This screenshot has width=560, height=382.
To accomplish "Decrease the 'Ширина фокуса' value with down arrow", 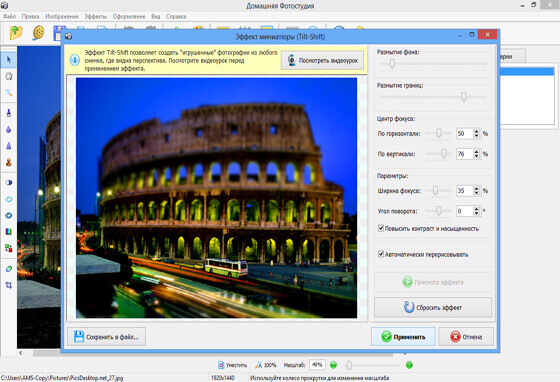I will tap(476, 193).
